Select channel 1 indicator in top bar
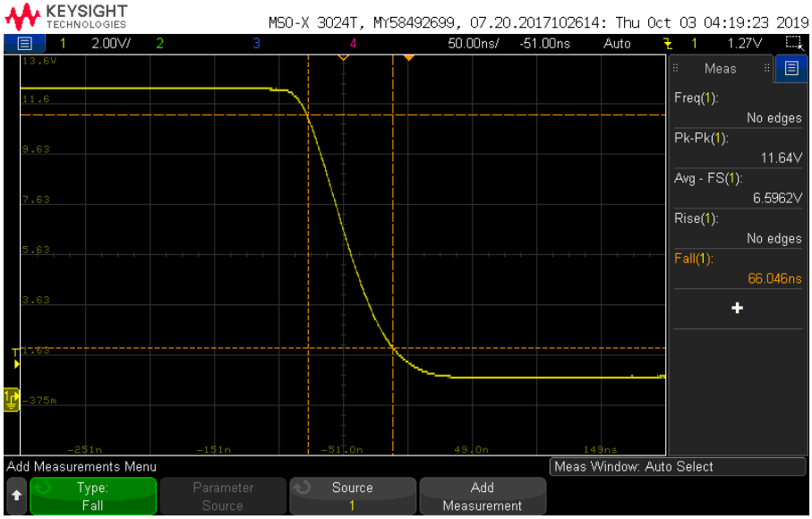Image resolution: width=812 pixels, height=519 pixels. (63, 44)
